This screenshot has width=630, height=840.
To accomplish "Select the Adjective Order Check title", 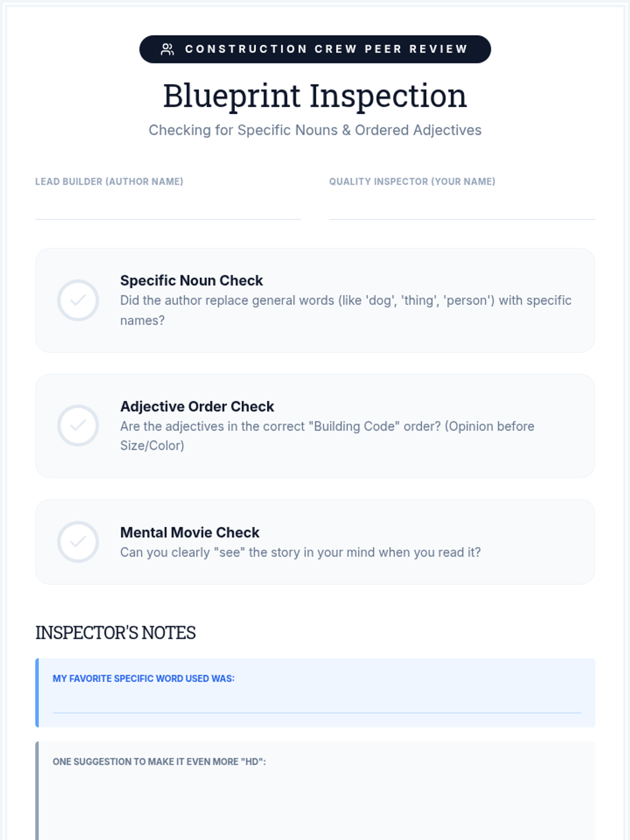I will click(x=197, y=406).
